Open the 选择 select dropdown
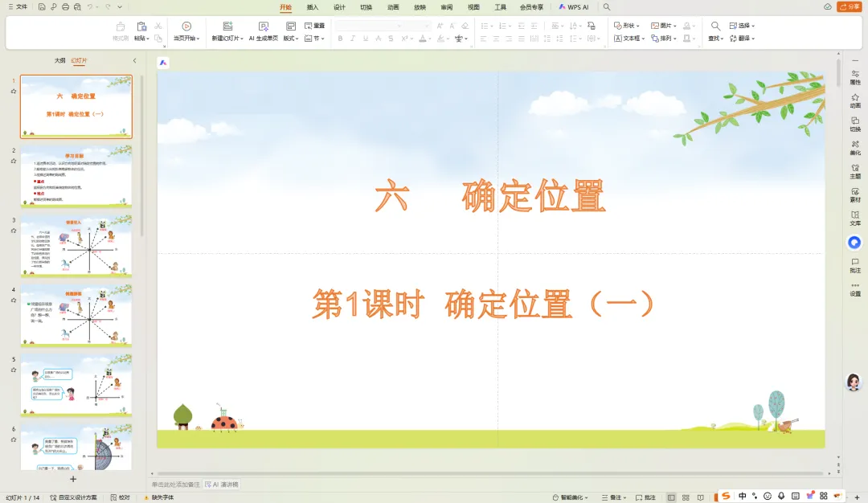Screen dimensions: 868x503 pyautogui.click(x=742, y=26)
